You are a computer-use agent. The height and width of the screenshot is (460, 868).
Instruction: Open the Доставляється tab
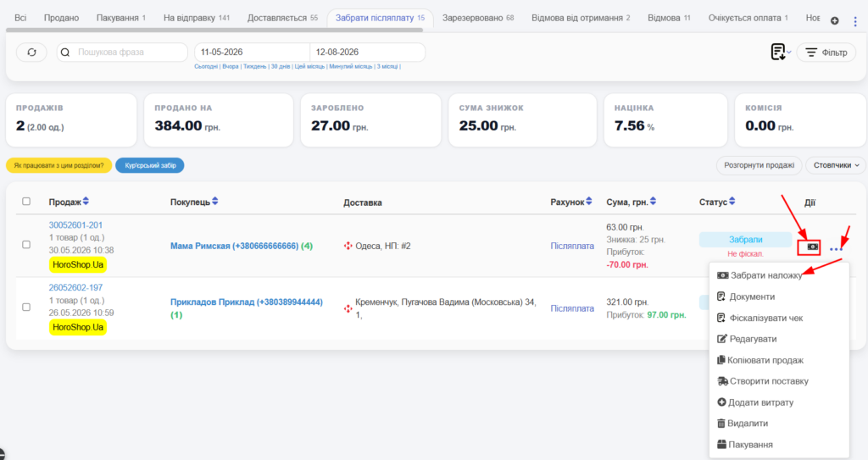point(282,18)
